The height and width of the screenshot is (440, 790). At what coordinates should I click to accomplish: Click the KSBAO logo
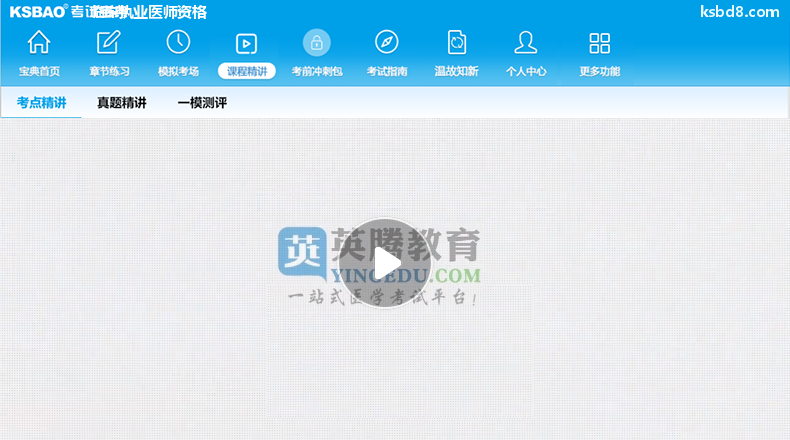pos(38,12)
